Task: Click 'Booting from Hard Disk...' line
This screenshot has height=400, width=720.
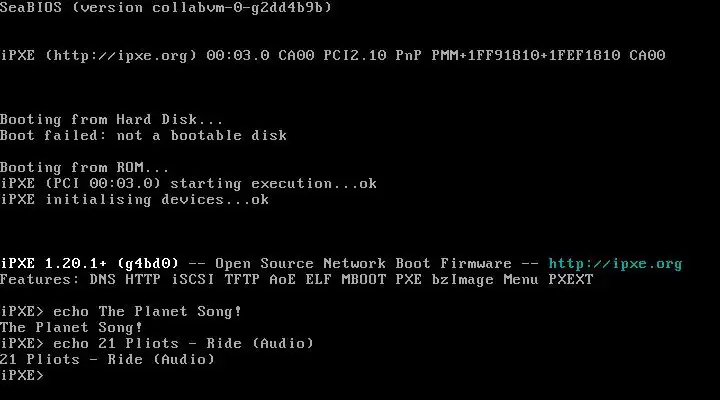Action: pyautogui.click(x=112, y=119)
